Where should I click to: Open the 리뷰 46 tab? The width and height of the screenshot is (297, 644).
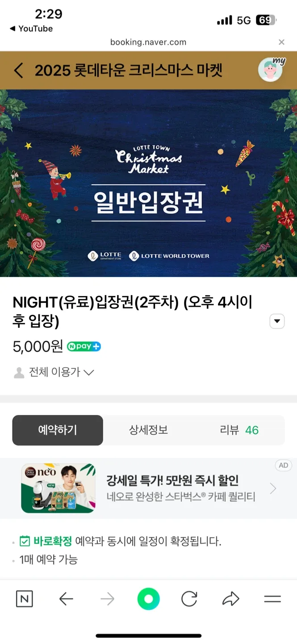coord(239,430)
